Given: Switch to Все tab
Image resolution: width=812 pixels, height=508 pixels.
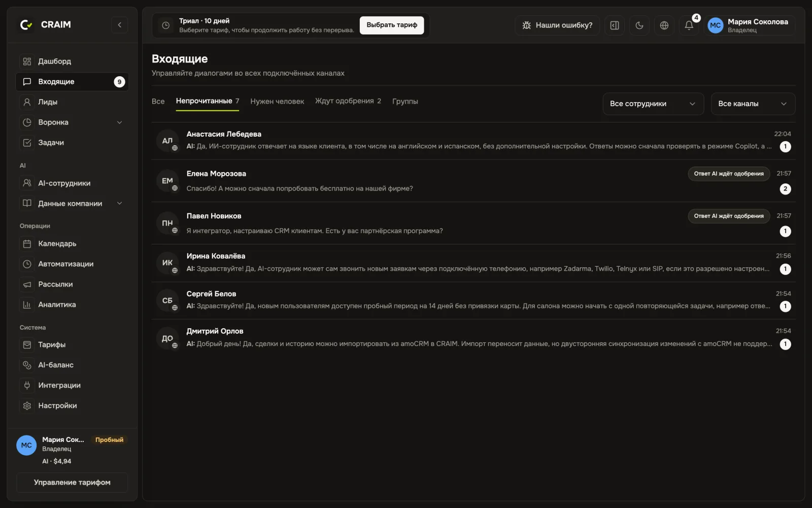Looking at the screenshot, I should coord(158,102).
